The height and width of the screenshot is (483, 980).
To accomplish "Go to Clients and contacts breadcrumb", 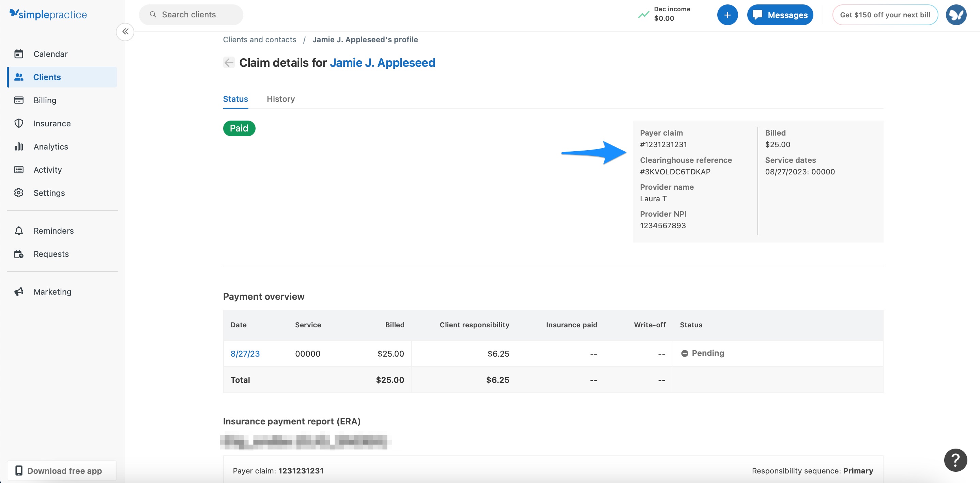I will click(259, 40).
